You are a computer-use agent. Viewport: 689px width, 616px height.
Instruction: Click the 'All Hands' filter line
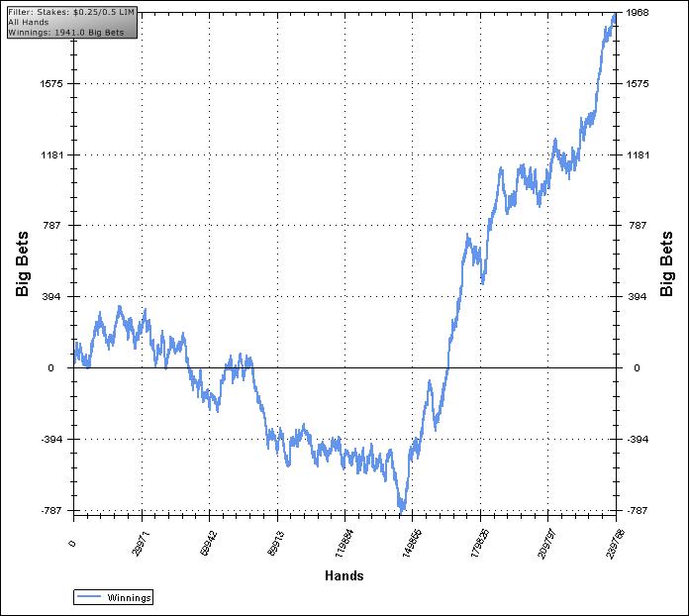(x=29, y=22)
